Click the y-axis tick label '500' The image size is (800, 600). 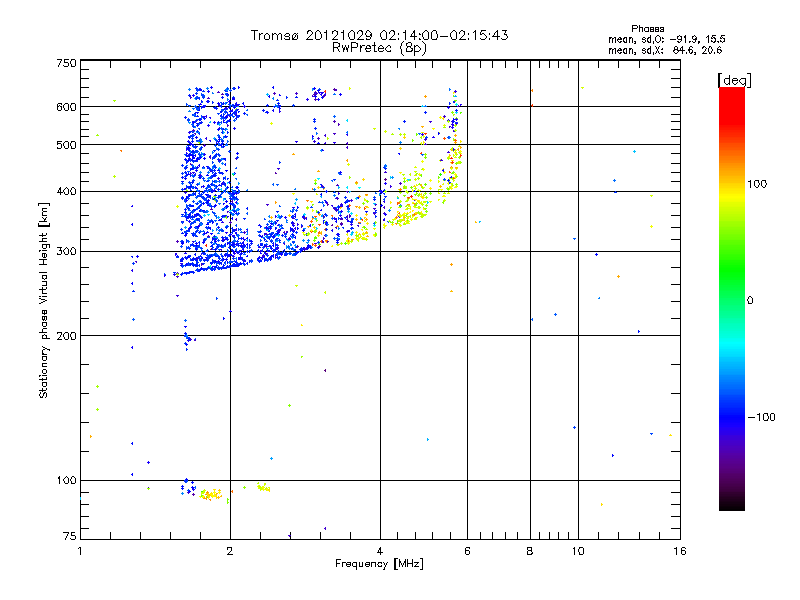pos(66,145)
